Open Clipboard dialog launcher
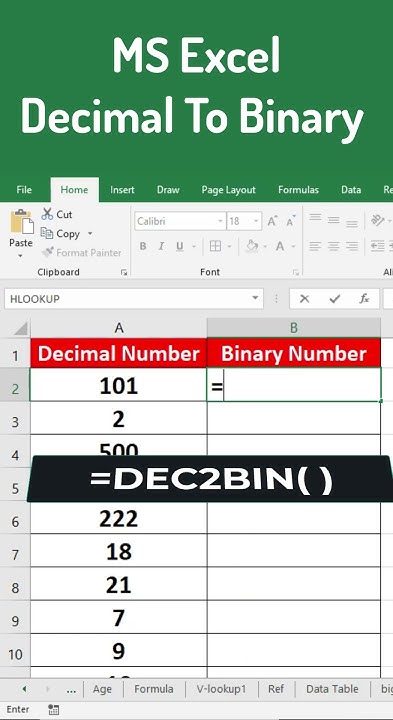393x720 pixels. pos(124,272)
